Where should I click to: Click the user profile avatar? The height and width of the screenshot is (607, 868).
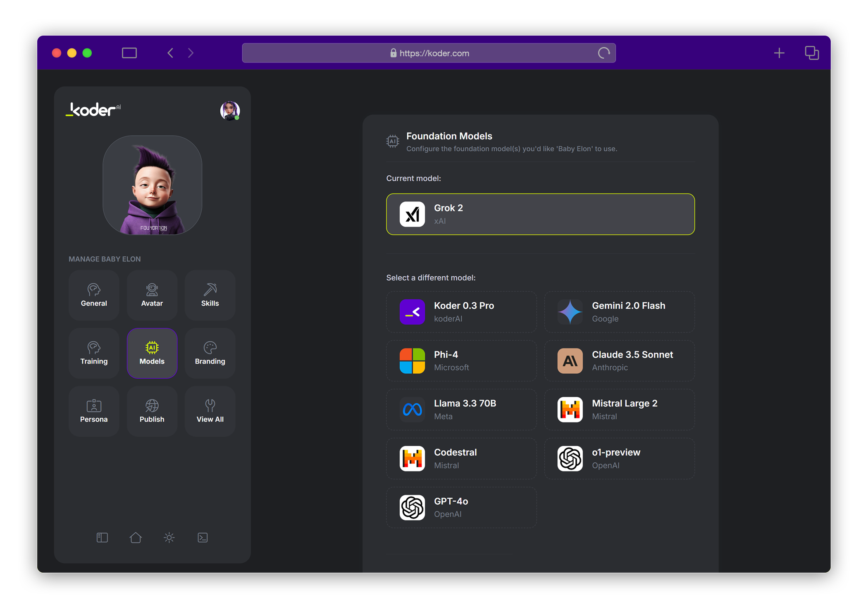pyautogui.click(x=230, y=110)
